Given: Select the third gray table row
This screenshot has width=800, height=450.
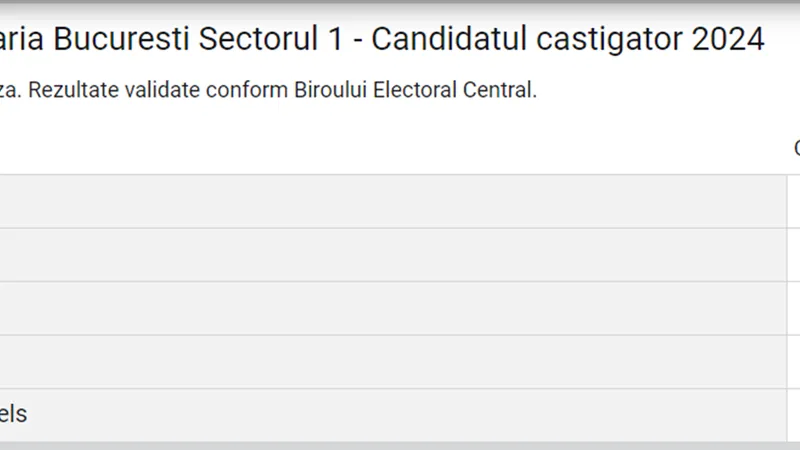Looking at the screenshot, I should [x=393, y=309].
